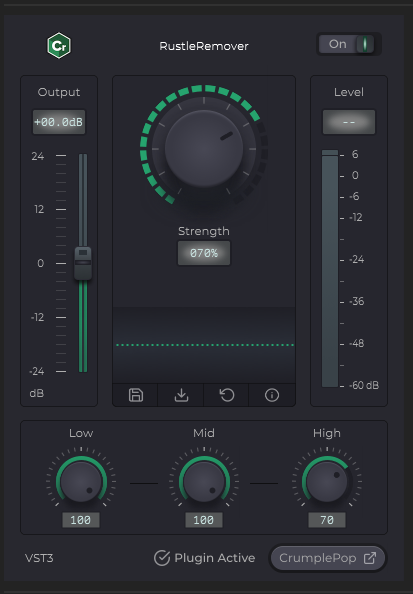Click the Output fader handle
The height and width of the screenshot is (594, 413).
(83, 263)
